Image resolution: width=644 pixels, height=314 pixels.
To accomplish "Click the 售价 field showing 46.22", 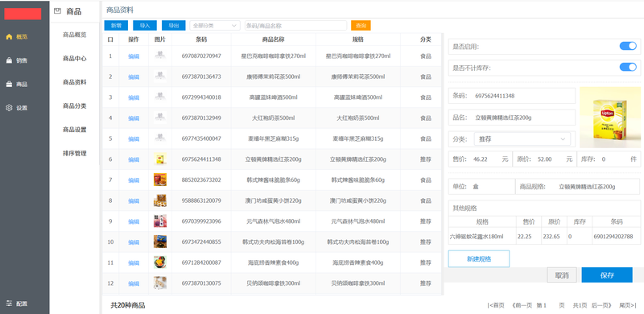I will pyautogui.click(x=480, y=159).
